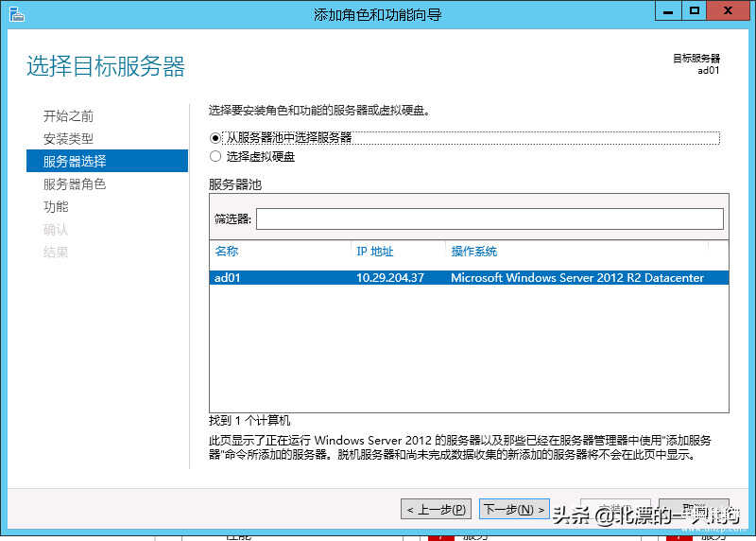The height and width of the screenshot is (541, 756).
Task: Sort server pool by 名称 column
Action: coord(227,251)
